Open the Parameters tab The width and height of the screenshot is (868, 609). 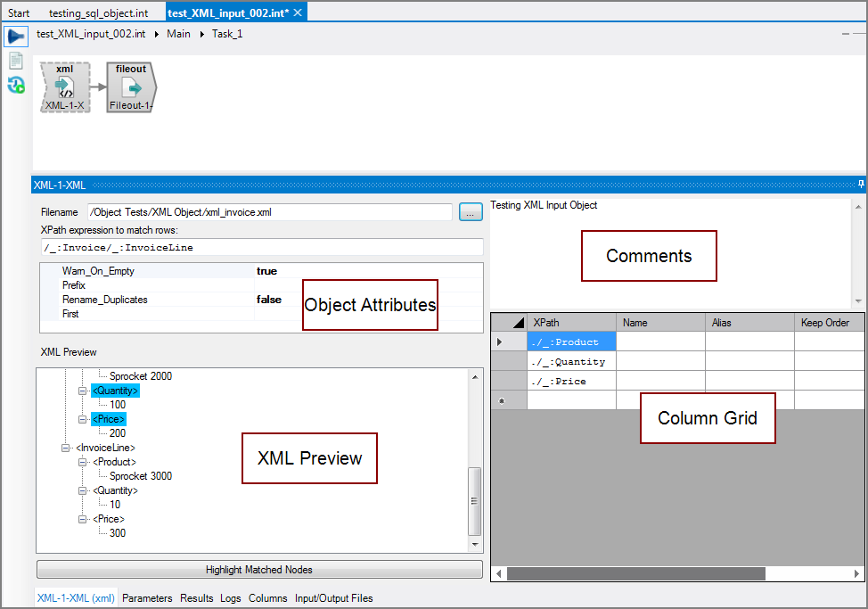tap(147, 598)
